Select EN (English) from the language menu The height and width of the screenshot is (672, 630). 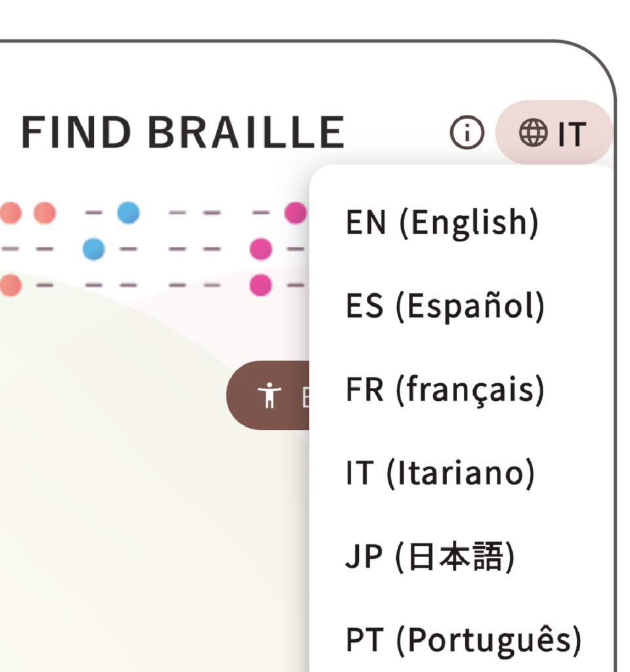pos(441,222)
